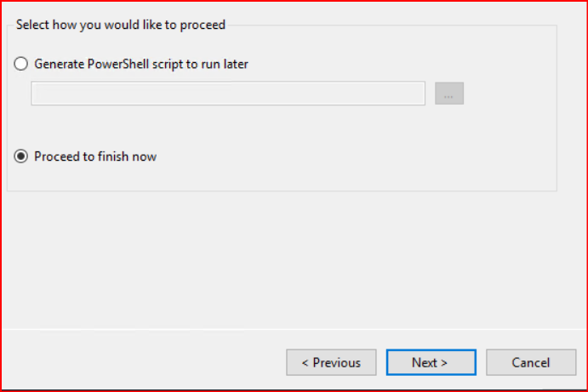Viewport: 588px width, 392px height.
Task: Return to the previous wizard page
Action: [330, 362]
